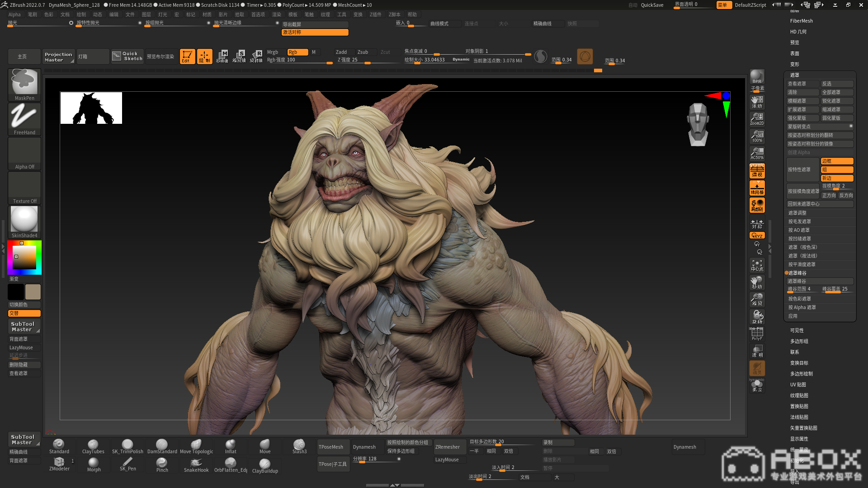Select the Rotate axis (旋转轴) icon

click(x=256, y=56)
